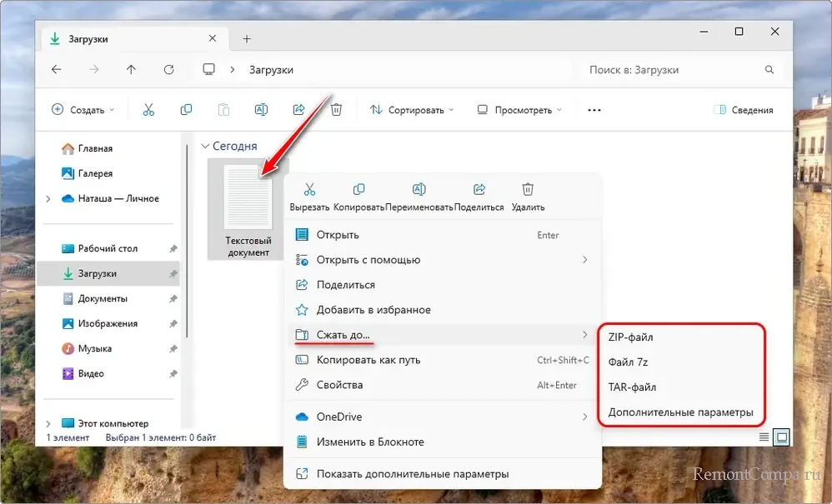The width and height of the screenshot is (832, 504).
Task: Click the Copy icon in context menu
Action: pyautogui.click(x=358, y=190)
